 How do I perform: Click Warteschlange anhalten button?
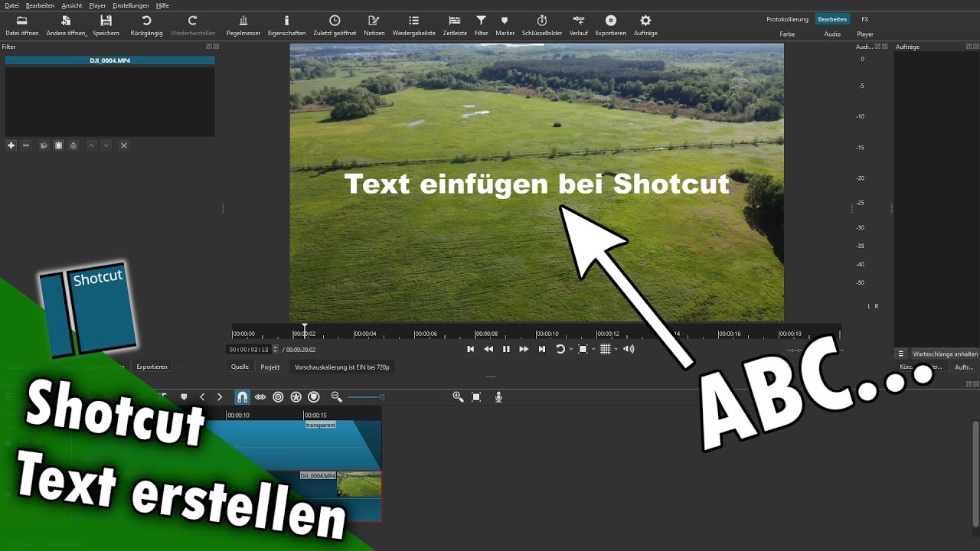pos(945,354)
